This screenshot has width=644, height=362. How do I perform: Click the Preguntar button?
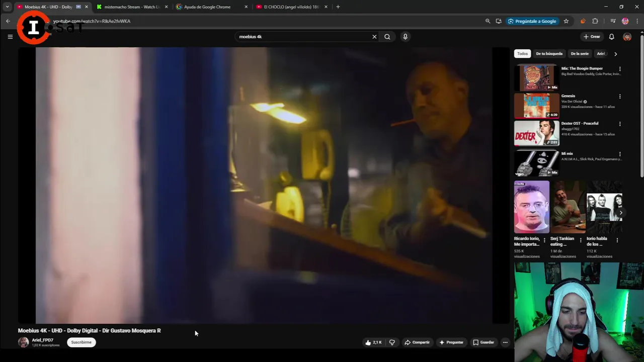coord(451,342)
